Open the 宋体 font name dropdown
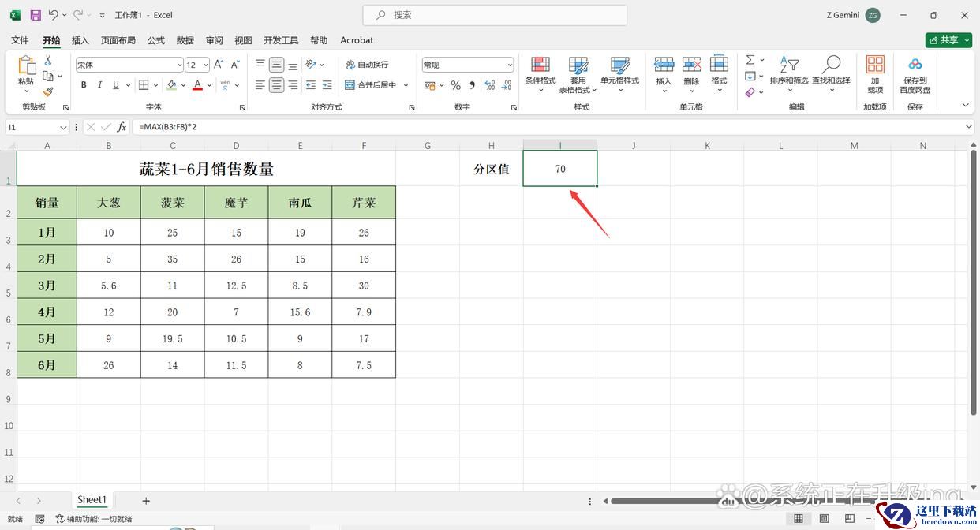The width and height of the screenshot is (980, 530). [179, 65]
